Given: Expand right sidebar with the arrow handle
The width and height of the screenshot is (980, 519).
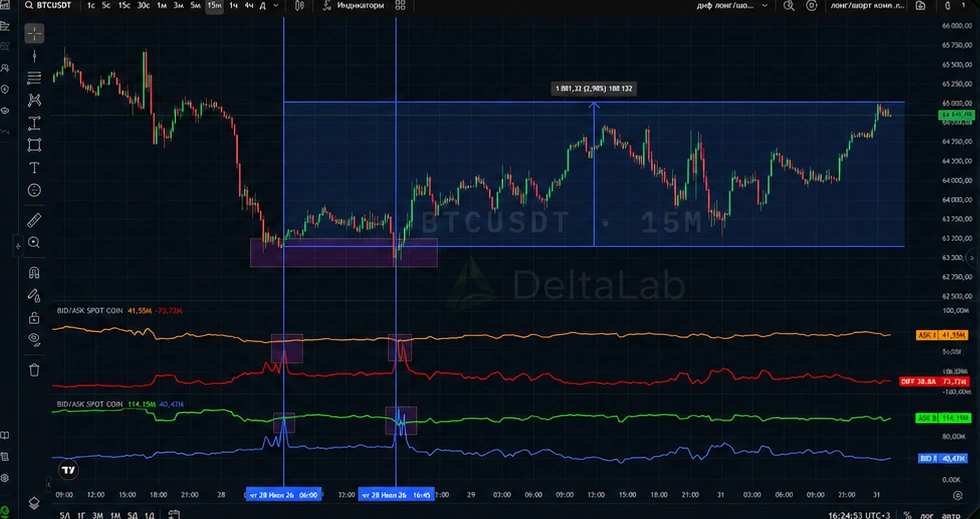Looking at the screenshot, I should 972,257.
